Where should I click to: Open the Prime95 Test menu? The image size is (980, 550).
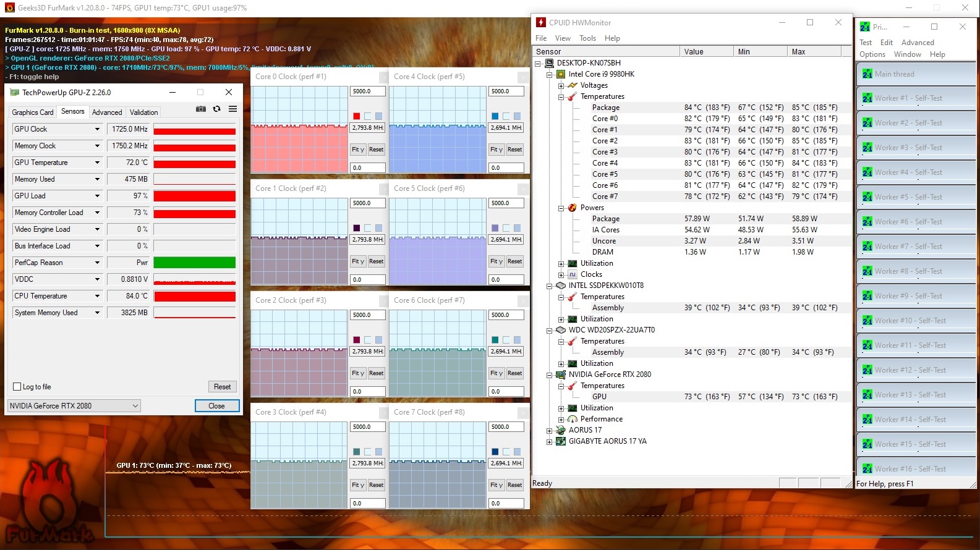coord(866,43)
